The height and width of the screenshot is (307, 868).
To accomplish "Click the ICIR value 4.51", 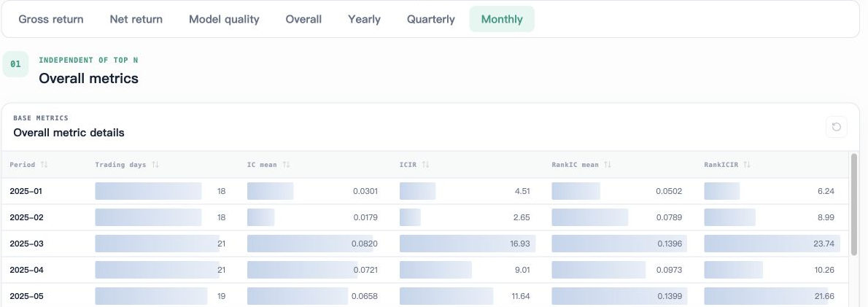I will (x=522, y=191).
